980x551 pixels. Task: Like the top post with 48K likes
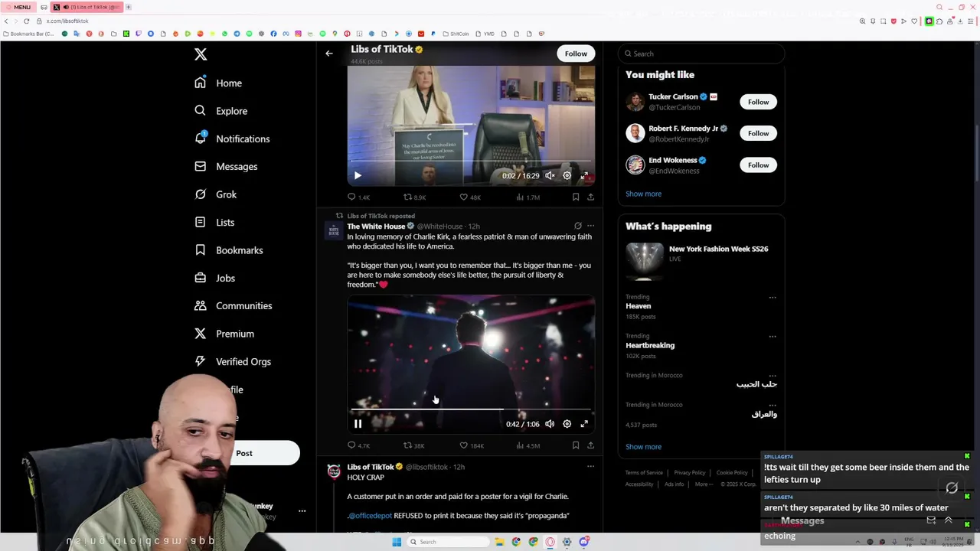(x=469, y=197)
